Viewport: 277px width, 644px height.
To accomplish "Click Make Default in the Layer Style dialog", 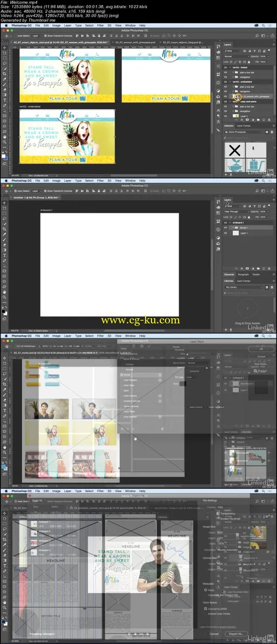I will [x=196, y=407].
